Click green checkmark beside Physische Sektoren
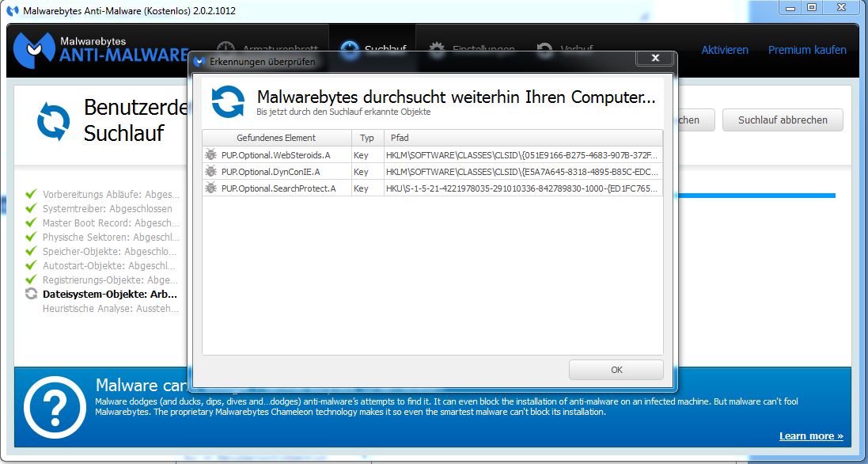Screen dimensions: 868x464 pyautogui.click(x=32, y=237)
